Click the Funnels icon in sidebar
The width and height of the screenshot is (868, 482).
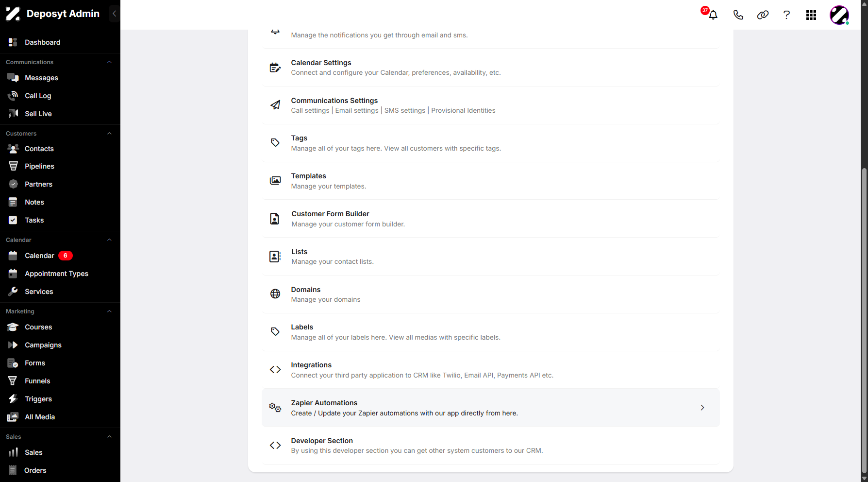13,381
